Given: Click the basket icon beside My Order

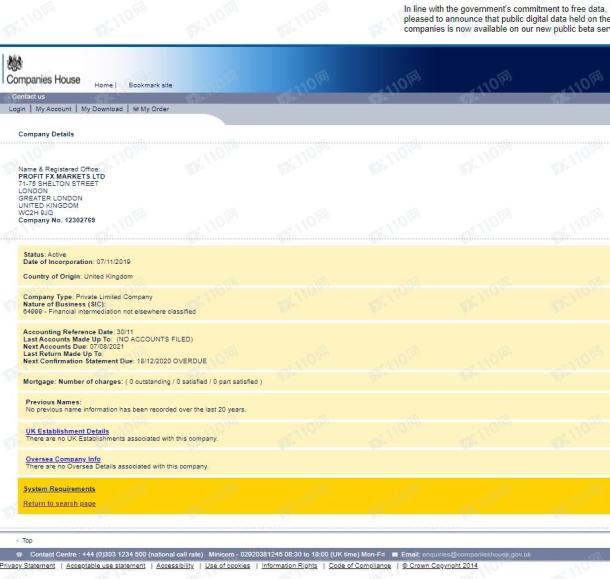Looking at the screenshot, I should 136,109.
